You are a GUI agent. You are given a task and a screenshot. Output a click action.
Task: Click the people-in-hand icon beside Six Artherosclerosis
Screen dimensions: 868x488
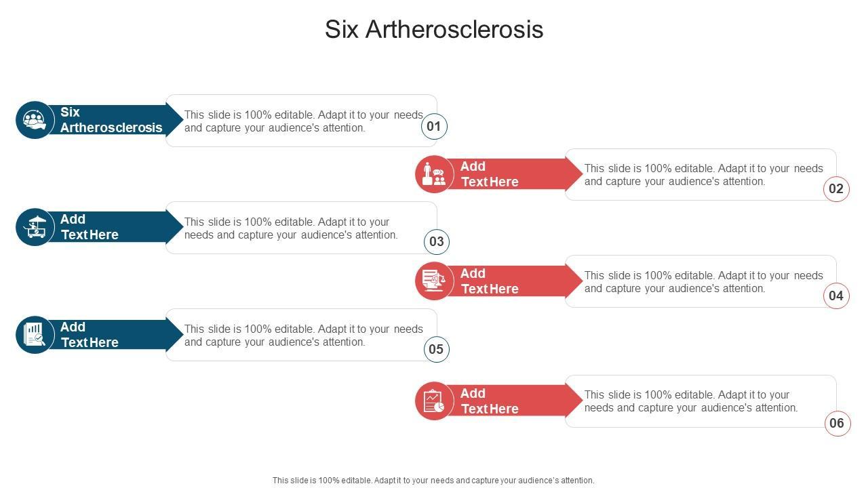point(35,120)
